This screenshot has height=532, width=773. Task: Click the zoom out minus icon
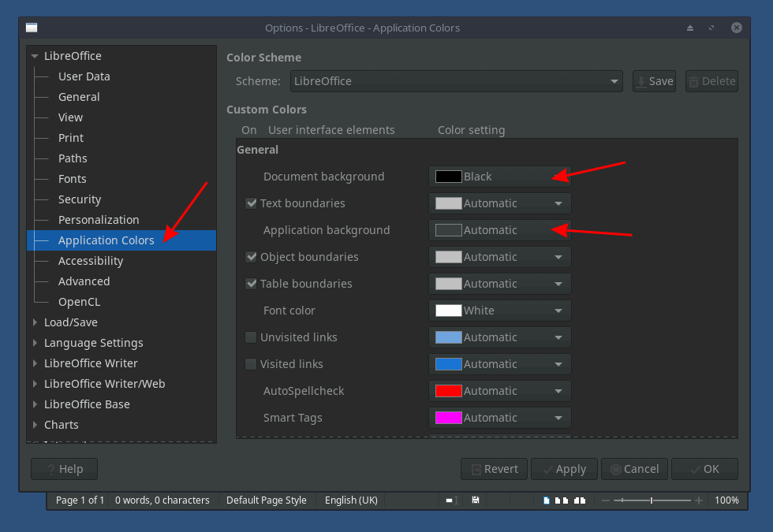(606, 500)
